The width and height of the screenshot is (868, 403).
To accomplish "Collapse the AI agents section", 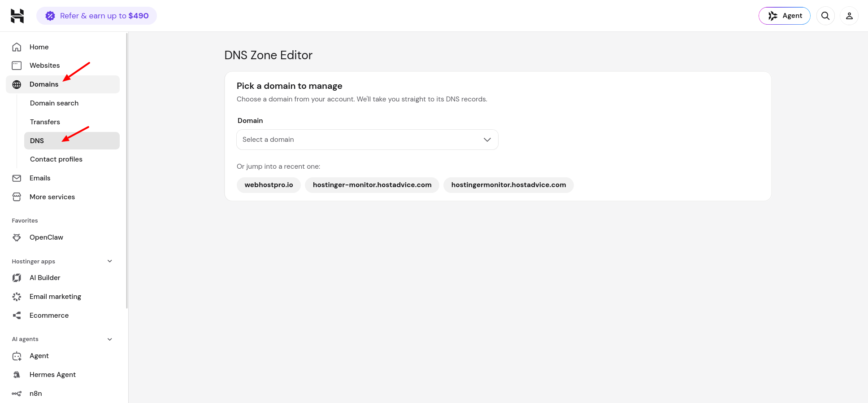I will (110, 339).
